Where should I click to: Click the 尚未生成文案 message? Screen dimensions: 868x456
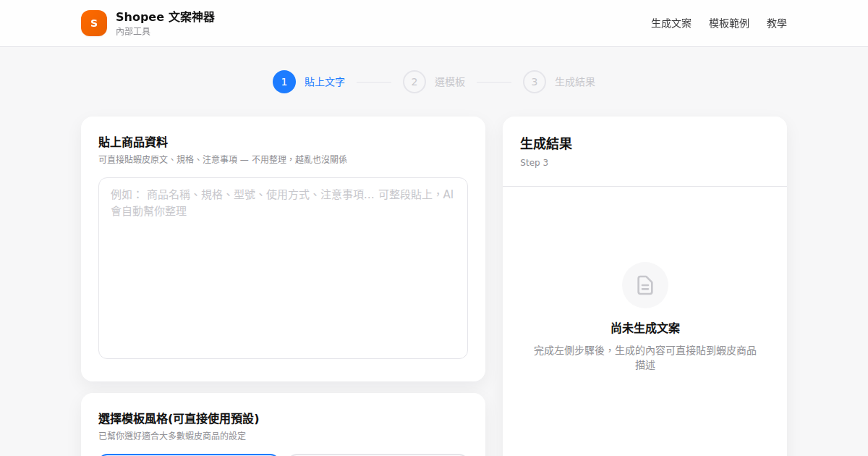pos(645,328)
